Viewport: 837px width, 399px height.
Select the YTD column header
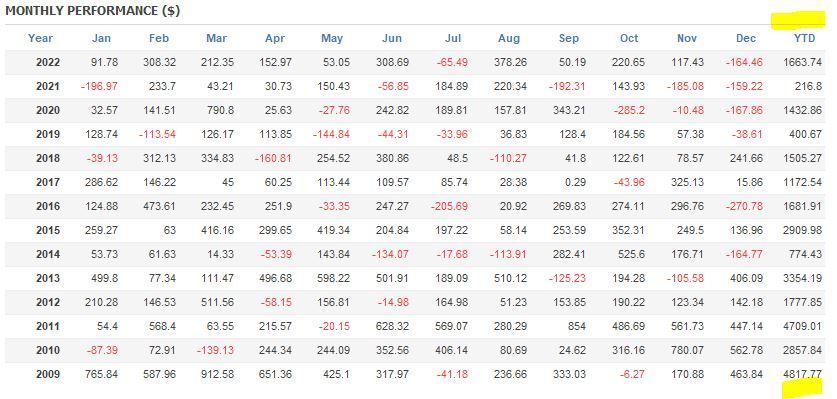(x=804, y=38)
